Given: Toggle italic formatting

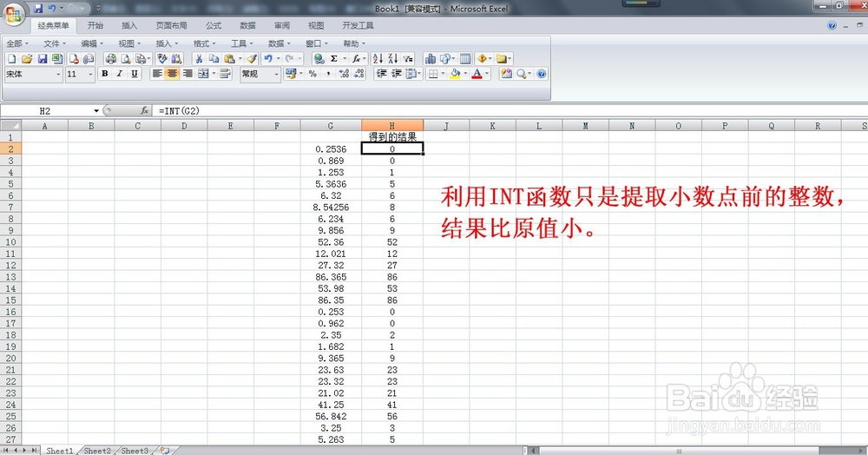Looking at the screenshot, I should [120, 74].
